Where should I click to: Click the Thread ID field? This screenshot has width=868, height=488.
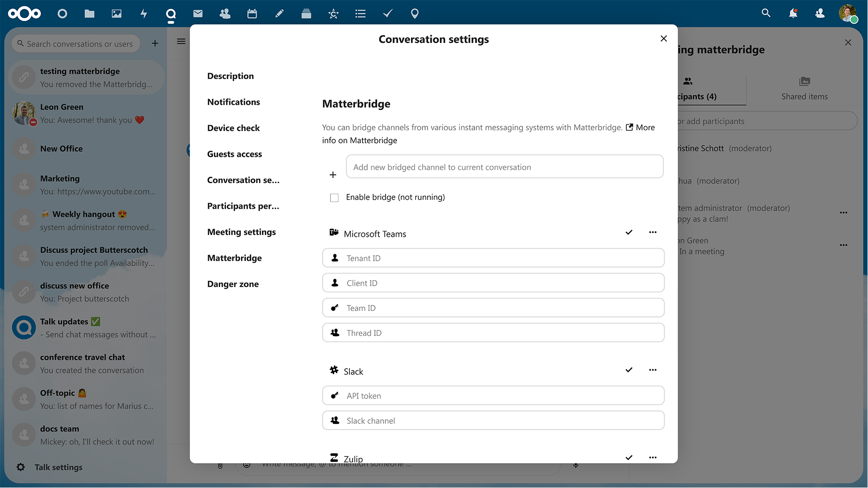tap(493, 333)
